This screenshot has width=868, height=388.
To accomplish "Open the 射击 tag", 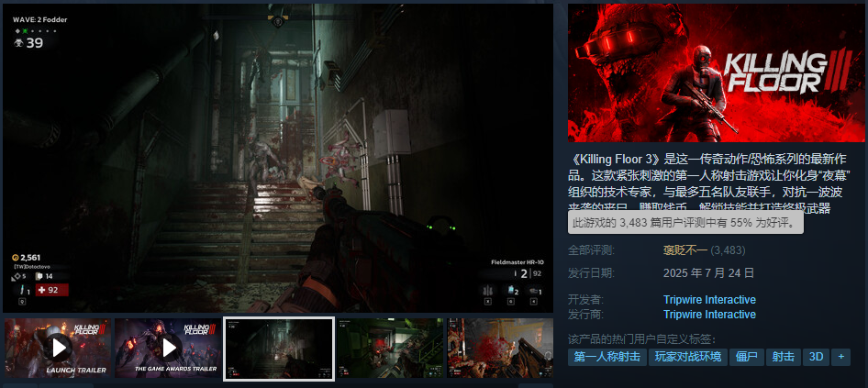I will coord(784,357).
